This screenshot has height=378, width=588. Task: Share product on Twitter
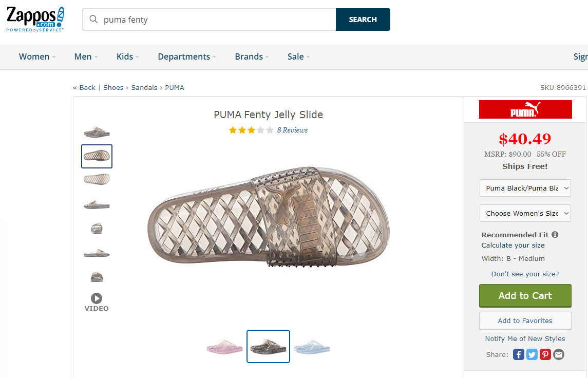coord(532,354)
